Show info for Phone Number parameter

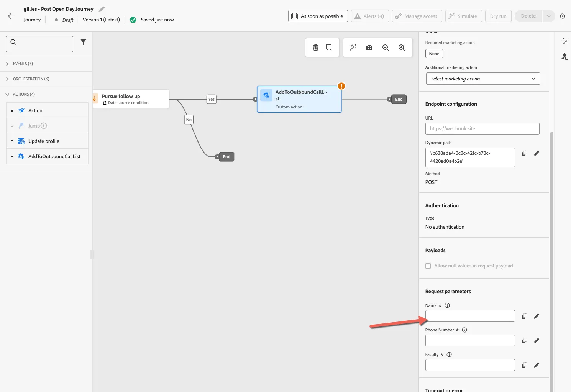pyautogui.click(x=464, y=330)
